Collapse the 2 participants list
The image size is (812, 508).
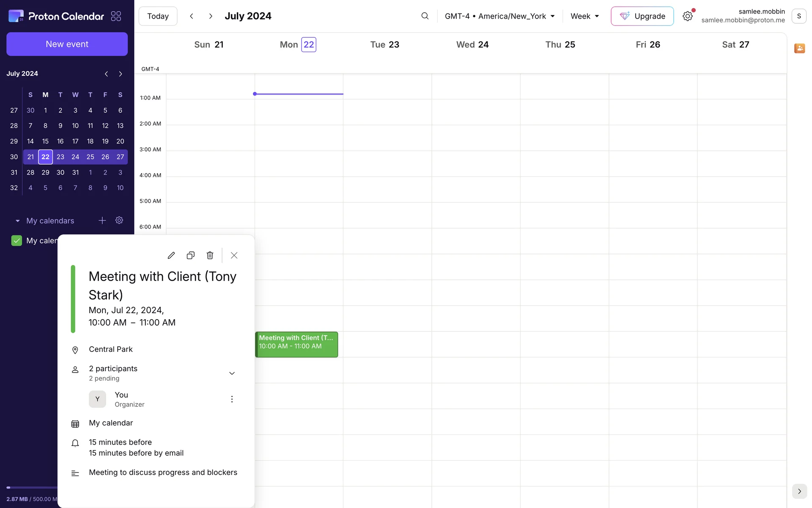[232, 373]
